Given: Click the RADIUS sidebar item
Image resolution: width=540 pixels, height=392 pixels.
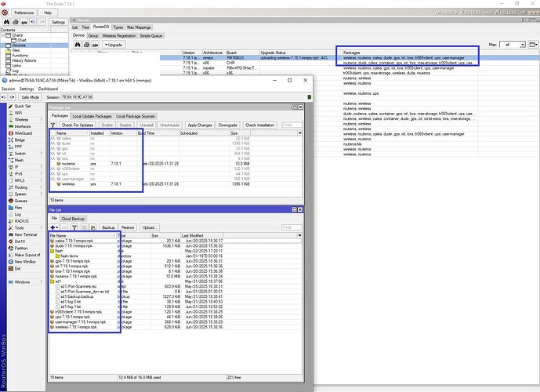Looking at the screenshot, I should 20,221.
